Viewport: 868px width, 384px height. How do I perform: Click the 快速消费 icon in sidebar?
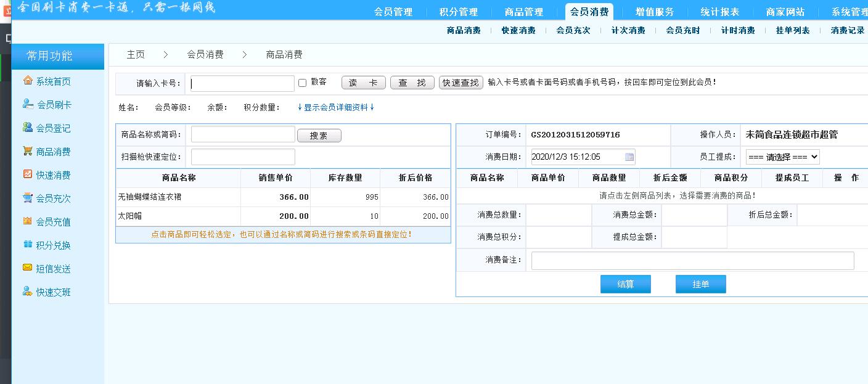(28, 174)
